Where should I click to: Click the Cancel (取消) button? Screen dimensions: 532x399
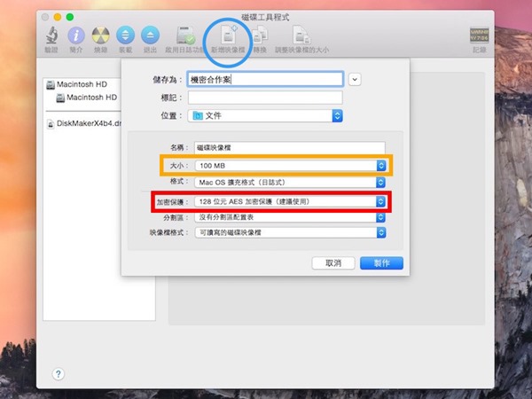pyautogui.click(x=333, y=263)
